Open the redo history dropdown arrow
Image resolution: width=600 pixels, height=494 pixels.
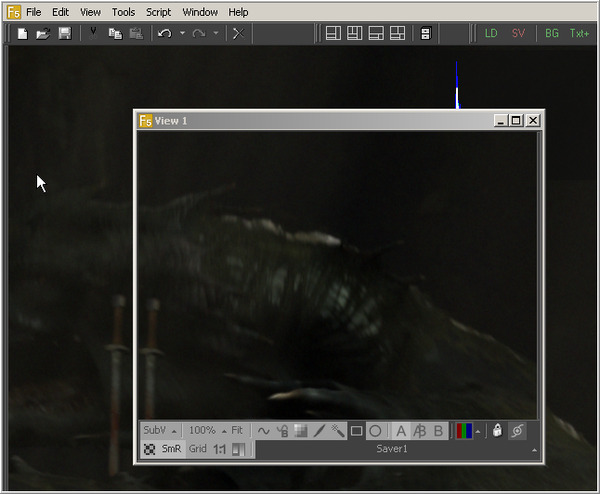216,34
